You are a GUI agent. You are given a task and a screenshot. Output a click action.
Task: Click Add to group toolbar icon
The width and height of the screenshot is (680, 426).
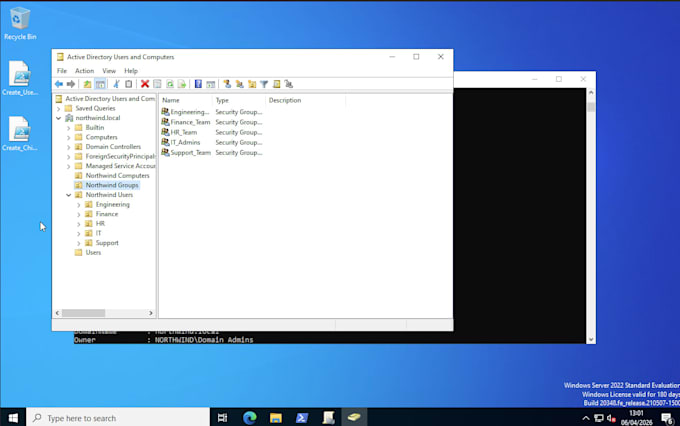pos(289,84)
